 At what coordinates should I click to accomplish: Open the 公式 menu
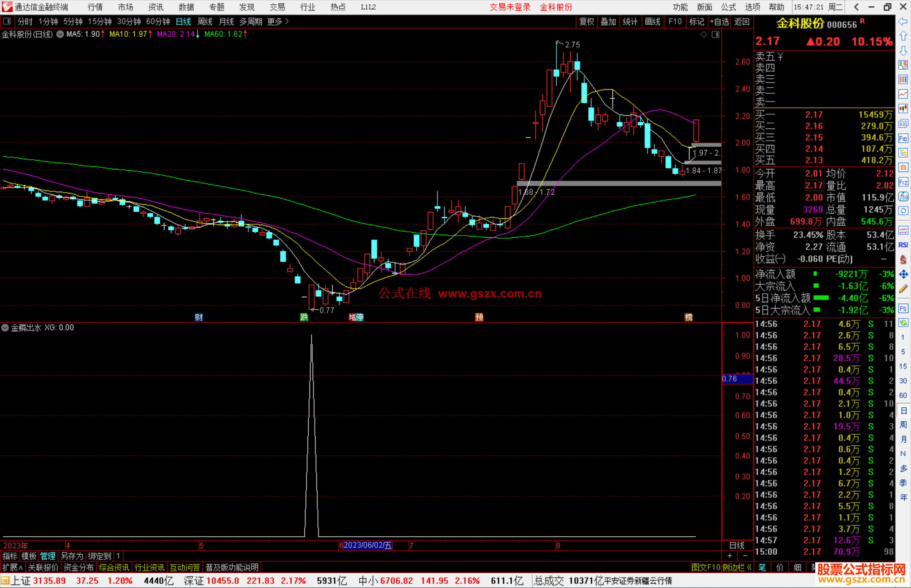click(728, 7)
